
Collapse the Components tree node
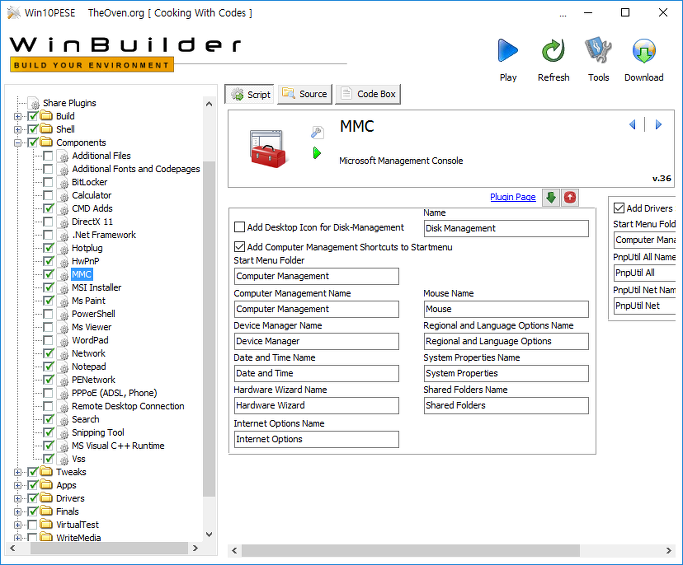tap(18, 142)
